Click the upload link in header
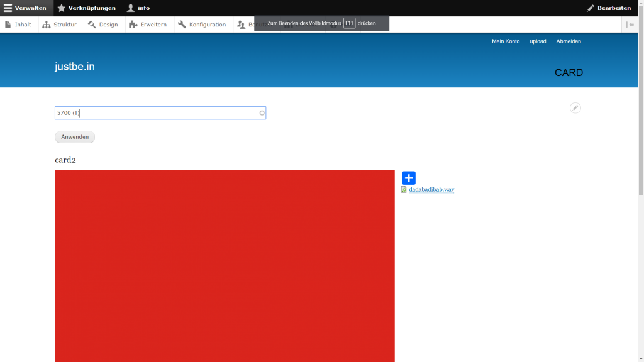Image resolution: width=644 pixels, height=362 pixels. point(538,41)
